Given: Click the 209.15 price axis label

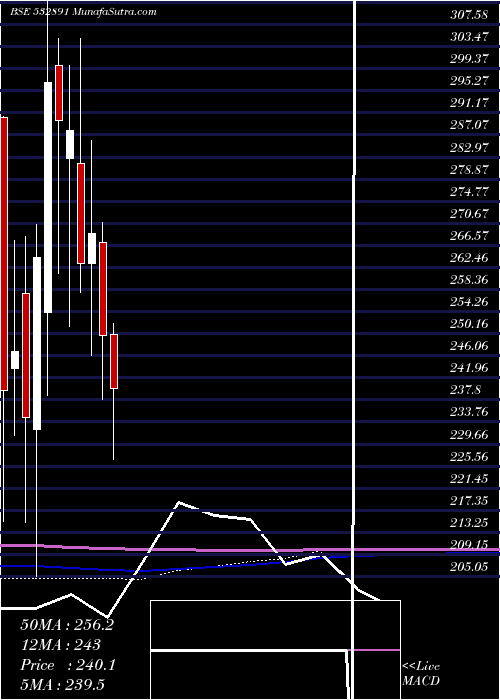Looking at the screenshot, I should click(468, 545).
